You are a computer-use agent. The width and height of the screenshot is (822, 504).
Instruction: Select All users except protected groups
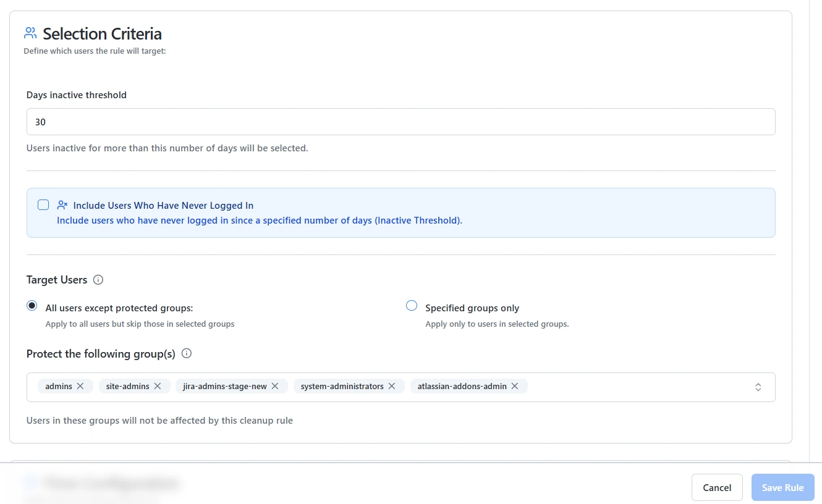pyautogui.click(x=32, y=305)
